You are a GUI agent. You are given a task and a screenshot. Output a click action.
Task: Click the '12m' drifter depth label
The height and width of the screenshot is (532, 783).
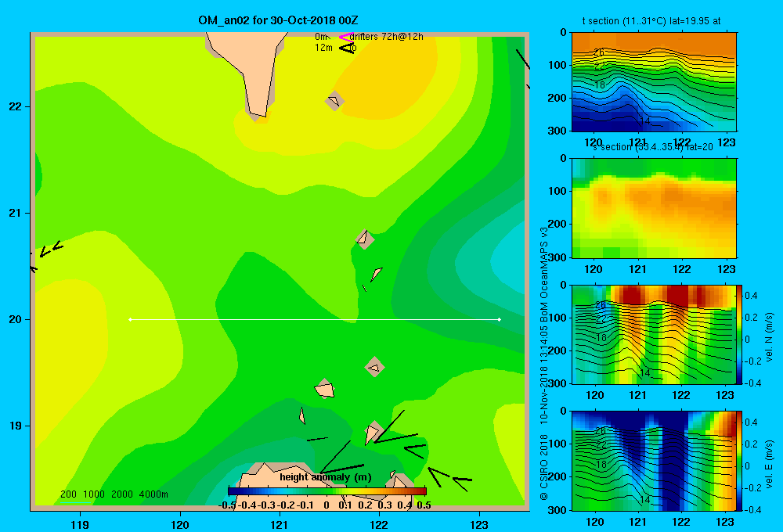tap(323, 48)
